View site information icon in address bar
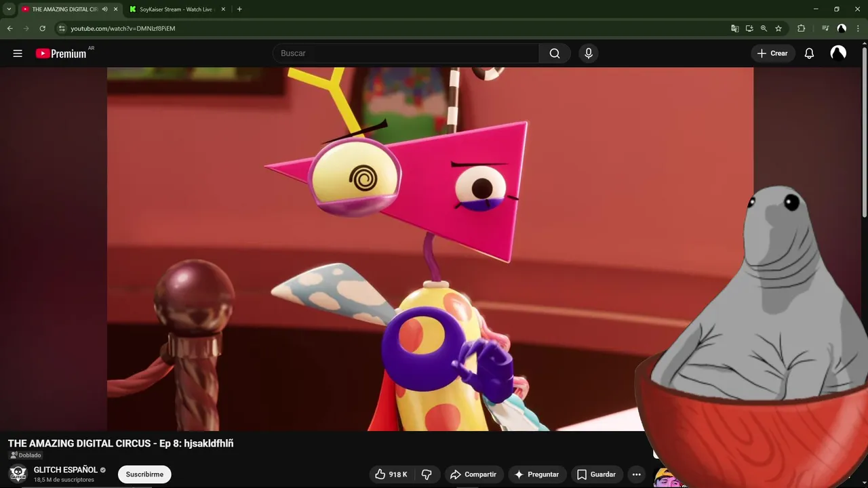This screenshot has width=868, height=488. [61, 28]
